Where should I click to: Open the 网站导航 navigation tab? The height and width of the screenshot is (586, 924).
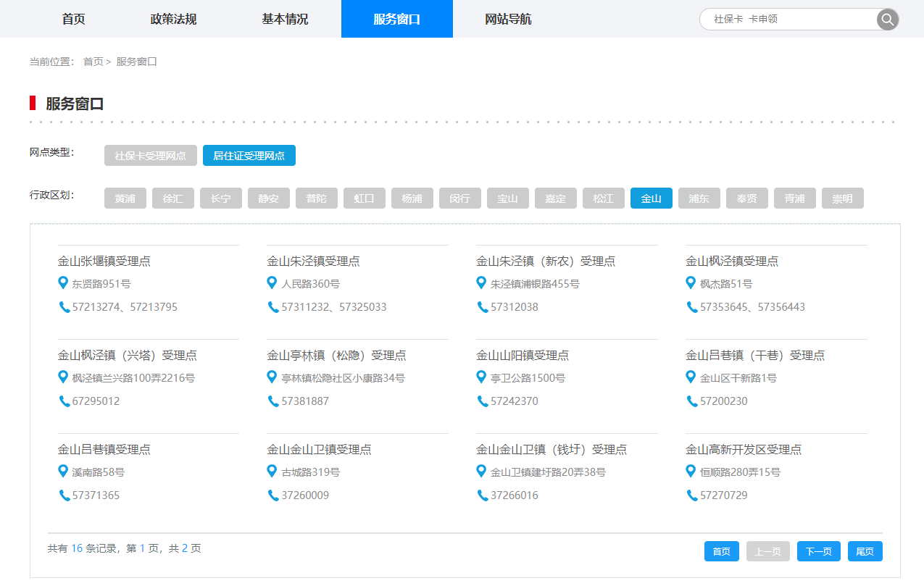(508, 19)
